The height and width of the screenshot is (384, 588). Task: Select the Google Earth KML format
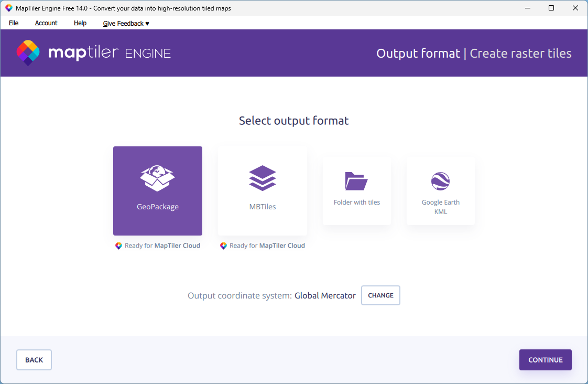[x=441, y=190]
